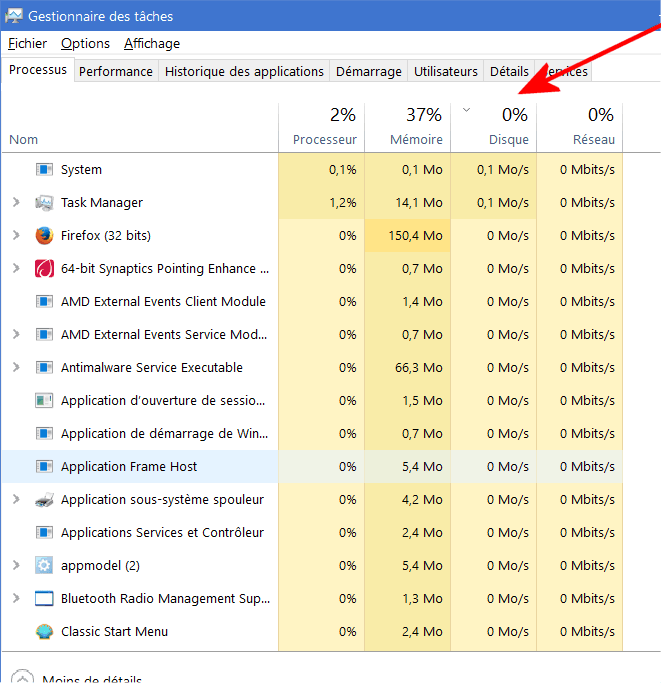Sort by the Nom column header
Viewport: 661px width, 683px height.
[x=140, y=128]
